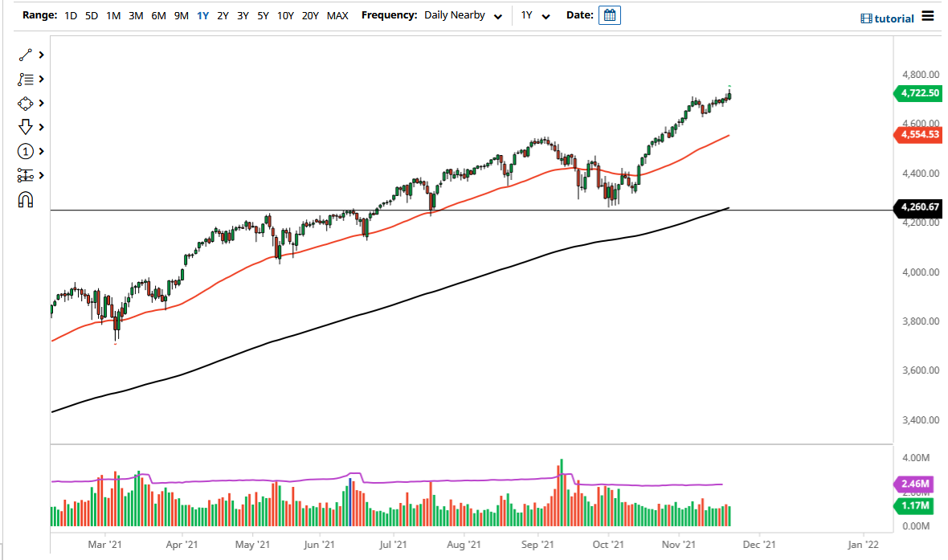Select the shape drawing tool

click(x=24, y=103)
